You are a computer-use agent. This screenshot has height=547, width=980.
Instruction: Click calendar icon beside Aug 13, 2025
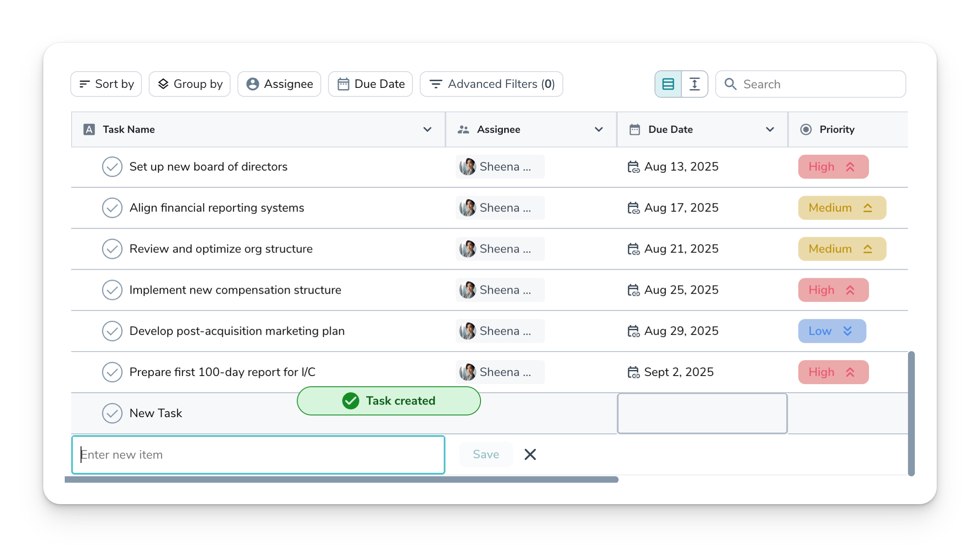point(633,167)
